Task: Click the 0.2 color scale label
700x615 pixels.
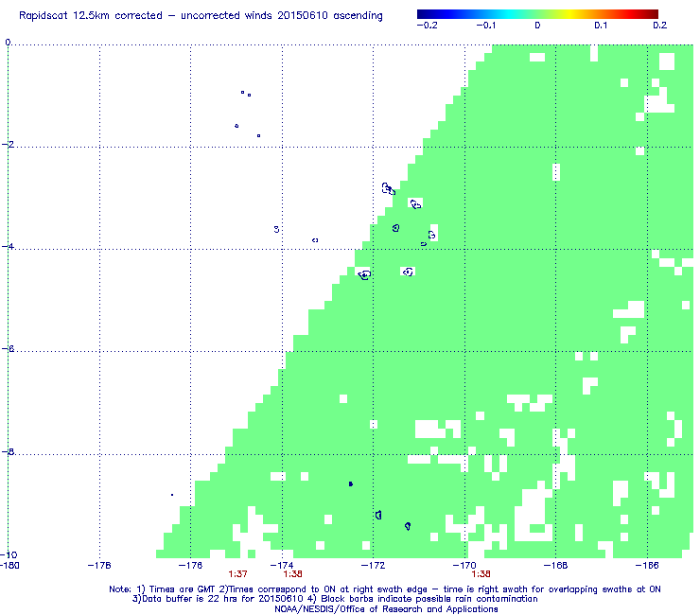Action: [660, 26]
